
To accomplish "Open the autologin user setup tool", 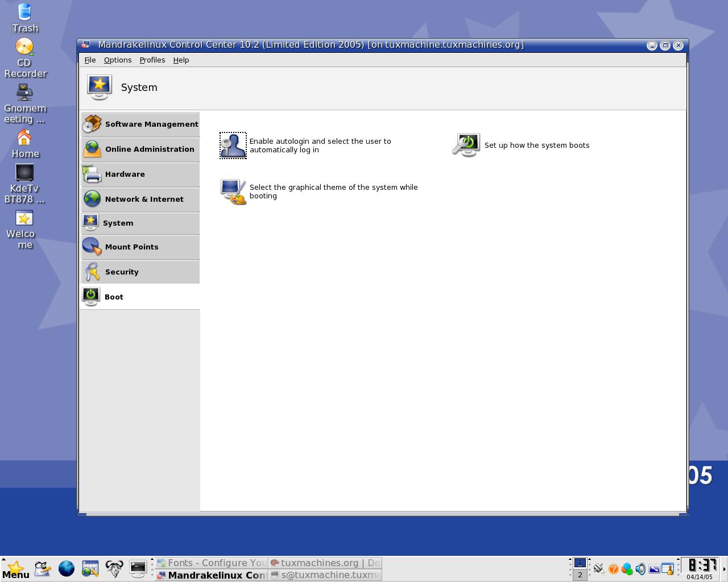I will (x=233, y=145).
